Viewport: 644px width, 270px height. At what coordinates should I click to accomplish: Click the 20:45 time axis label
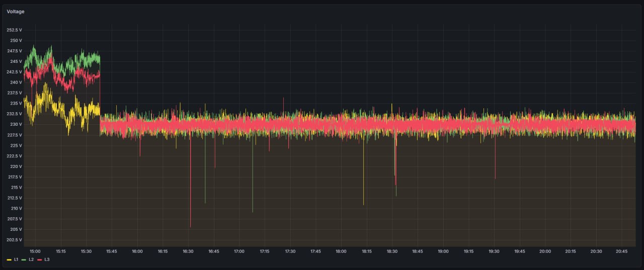(621, 251)
